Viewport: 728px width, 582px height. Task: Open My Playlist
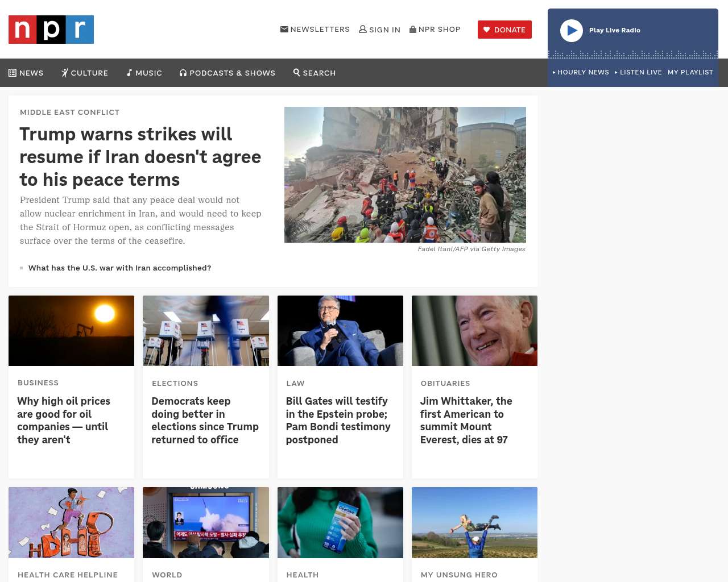[690, 72]
